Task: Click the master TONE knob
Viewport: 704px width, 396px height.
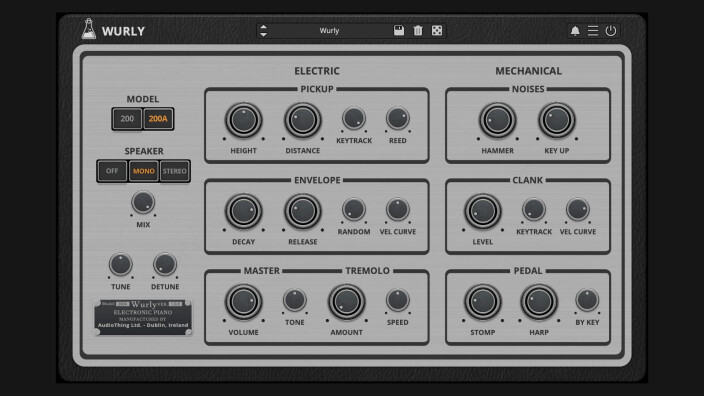Action: [x=295, y=300]
